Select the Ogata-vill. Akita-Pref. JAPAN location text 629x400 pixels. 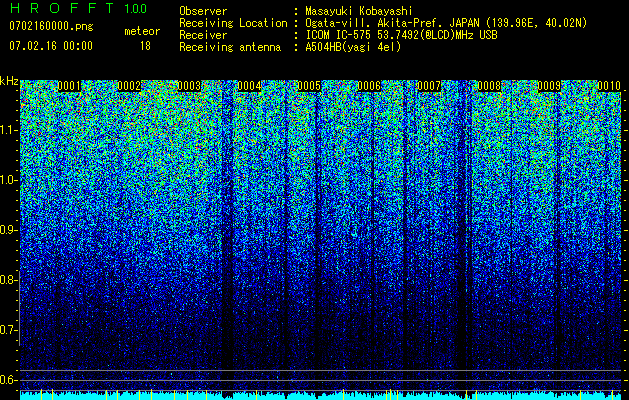446,23
